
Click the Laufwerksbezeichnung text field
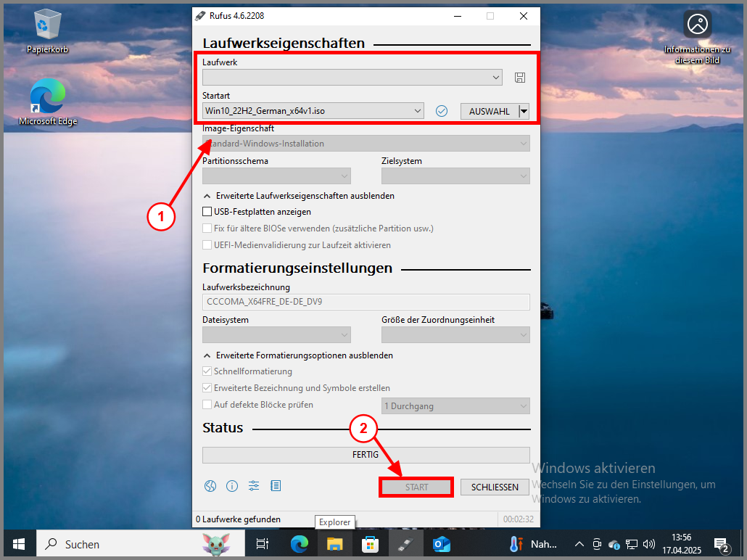(x=366, y=302)
